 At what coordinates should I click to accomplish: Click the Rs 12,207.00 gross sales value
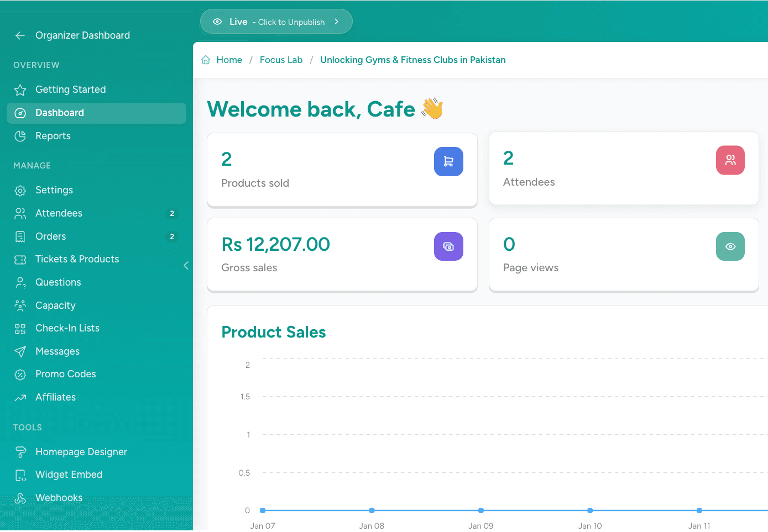275,244
